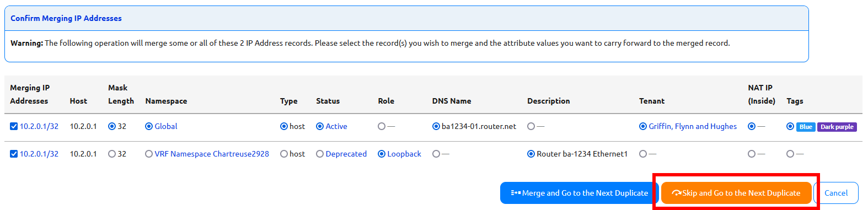This screenshot has width=868, height=210.
Task: Select NAT IP radio in Global row
Action: pyautogui.click(x=752, y=126)
